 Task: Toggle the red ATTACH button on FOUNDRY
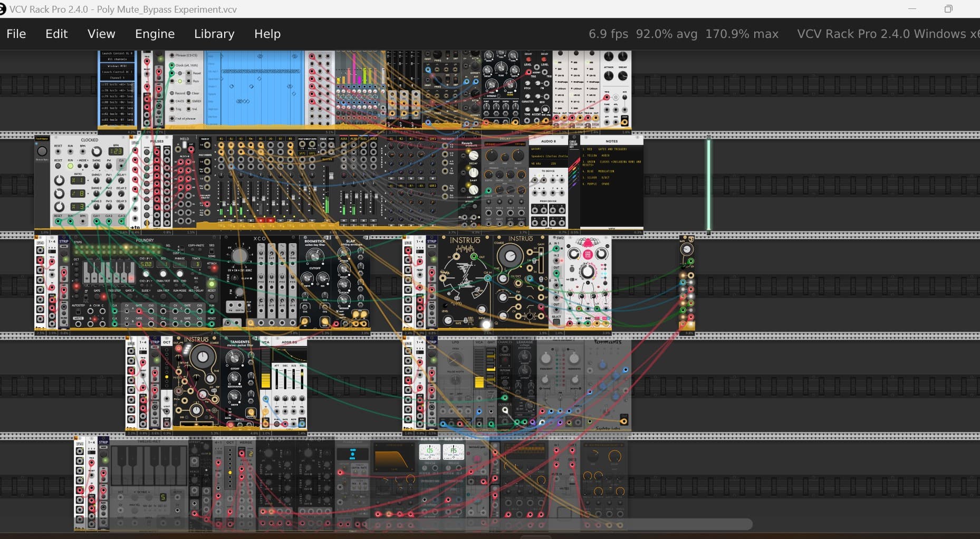213,269
